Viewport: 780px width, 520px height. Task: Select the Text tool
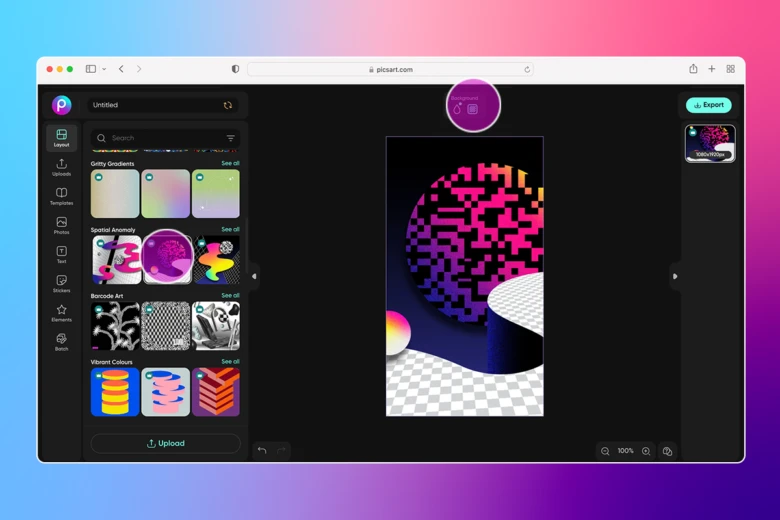pos(61,254)
